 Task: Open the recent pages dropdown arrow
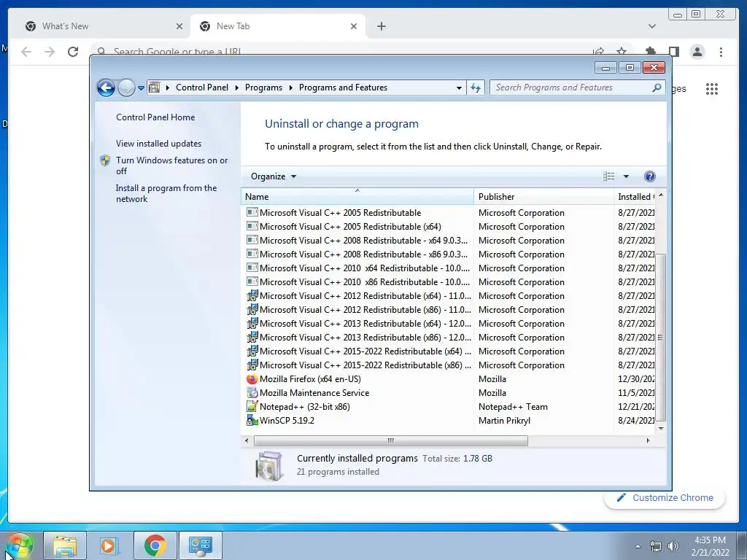pos(141,87)
